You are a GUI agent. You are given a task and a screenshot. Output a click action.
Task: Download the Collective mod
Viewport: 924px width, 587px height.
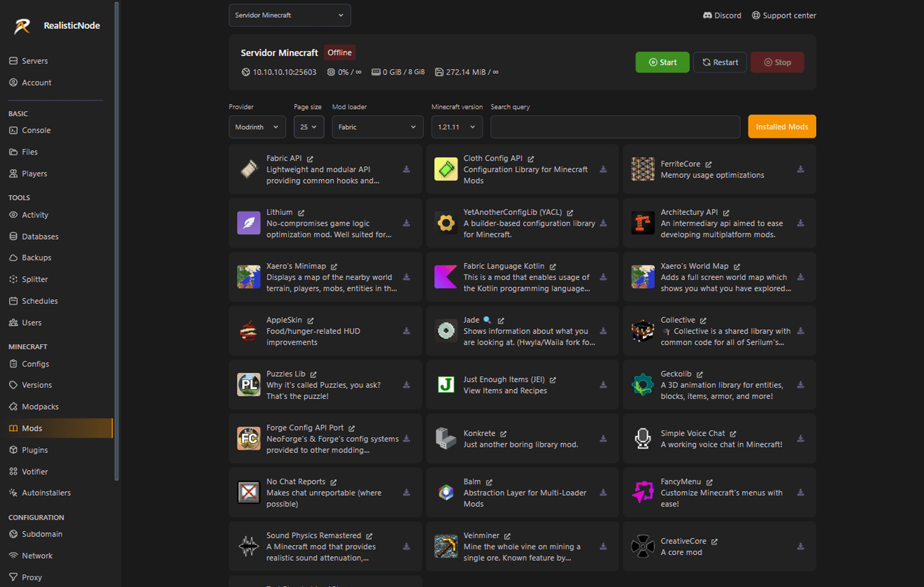pos(800,331)
